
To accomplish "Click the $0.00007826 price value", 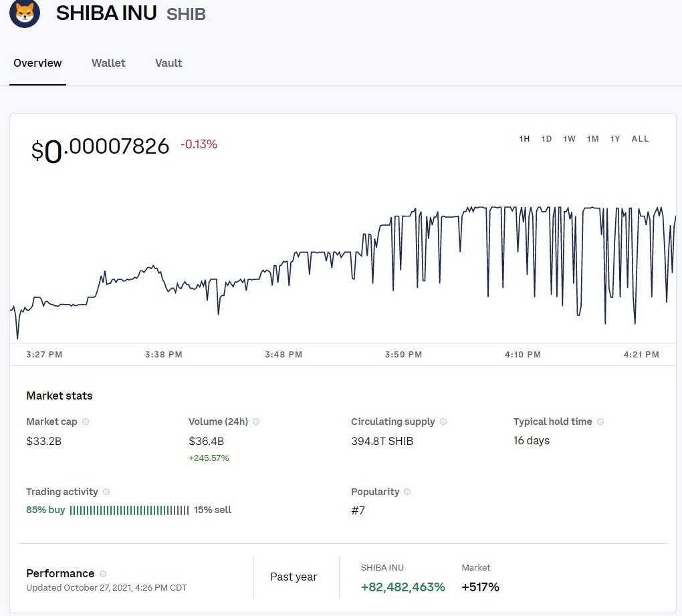I will [100, 149].
